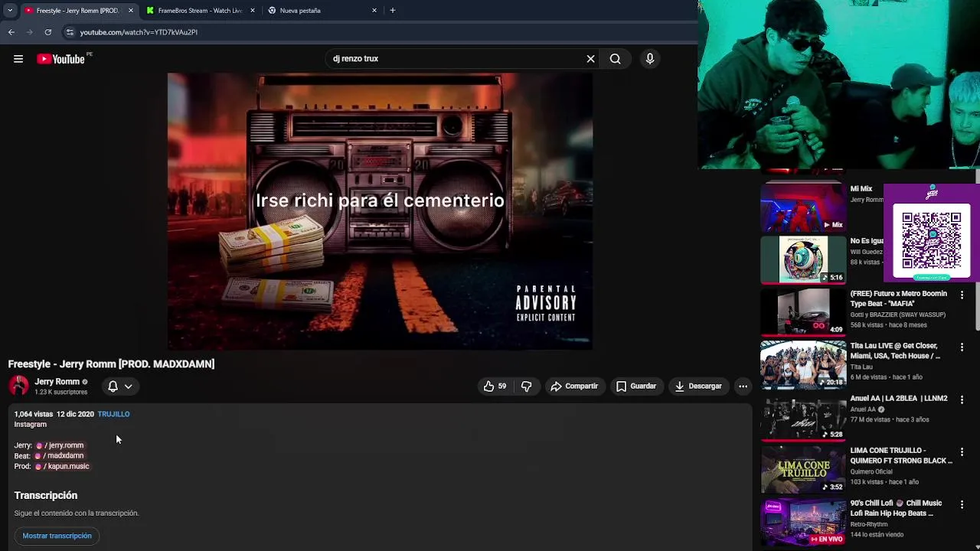Open options menu for 90's Chill Lofi
Screen dimensions: 980x551
pos(962,504)
